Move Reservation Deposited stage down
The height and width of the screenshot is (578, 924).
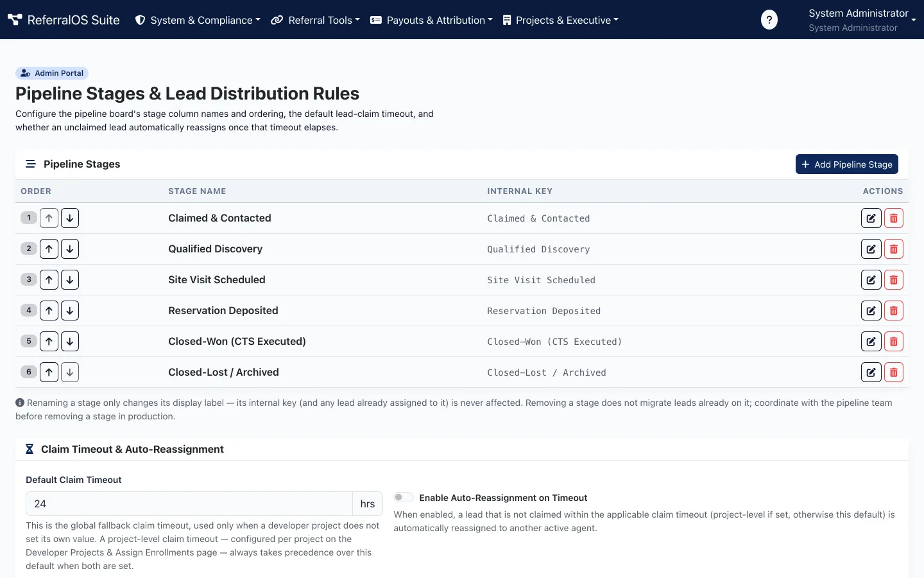70,310
